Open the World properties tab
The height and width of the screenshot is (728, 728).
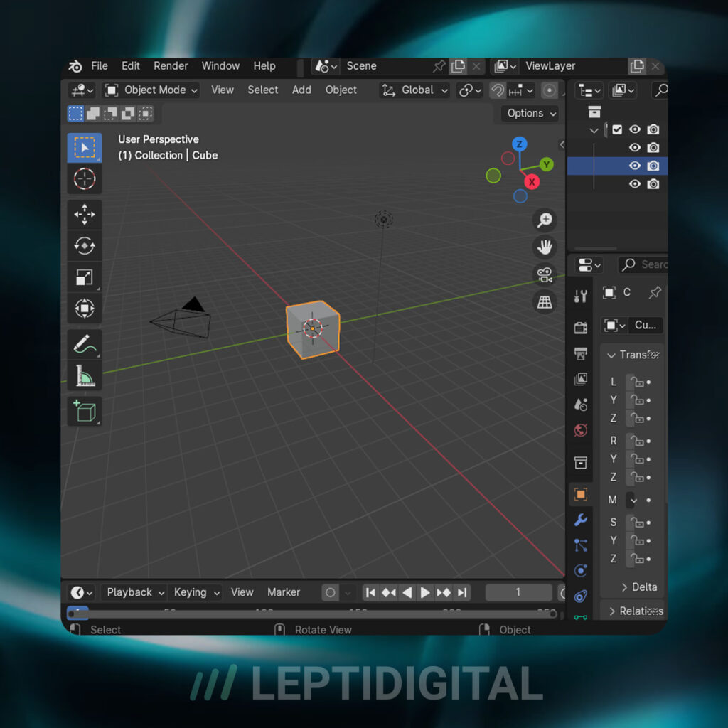coord(581,430)
